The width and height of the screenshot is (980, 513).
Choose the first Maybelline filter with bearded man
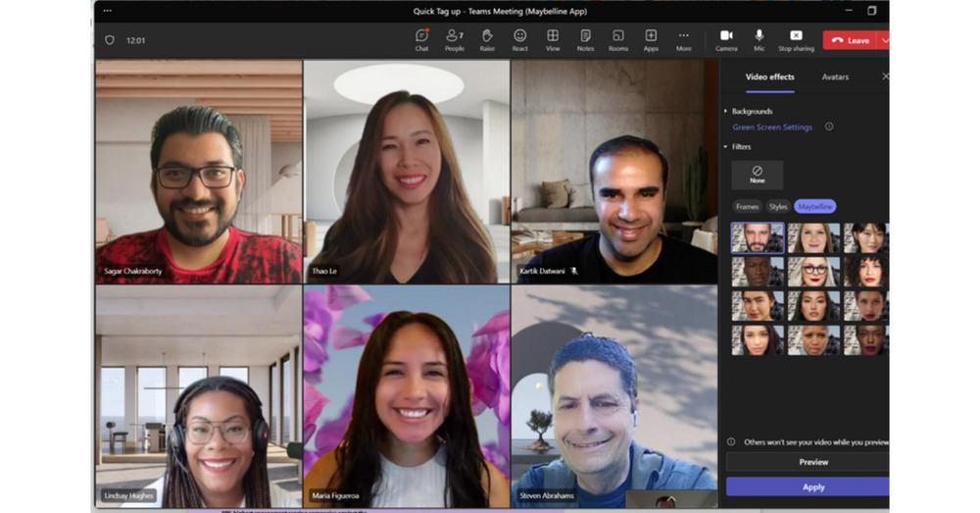pos(758,237)
